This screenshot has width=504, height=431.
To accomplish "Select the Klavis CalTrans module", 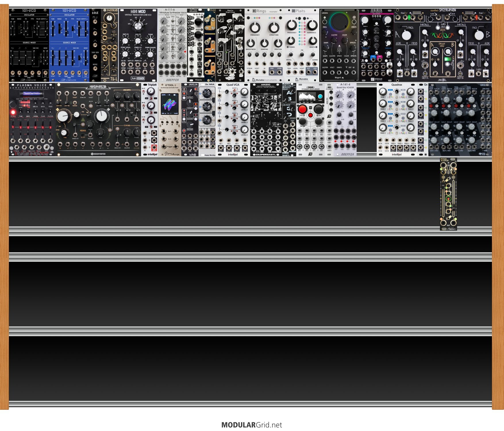I will 196,45.
